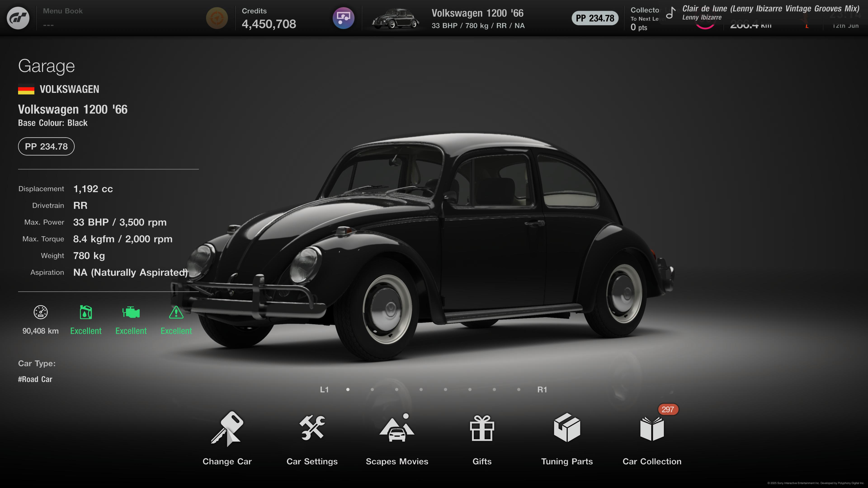Click the 33 BHP / 780 kg / RR / NA summary
The width and height of the screenshot is (868, 488).
click(478, 26)
